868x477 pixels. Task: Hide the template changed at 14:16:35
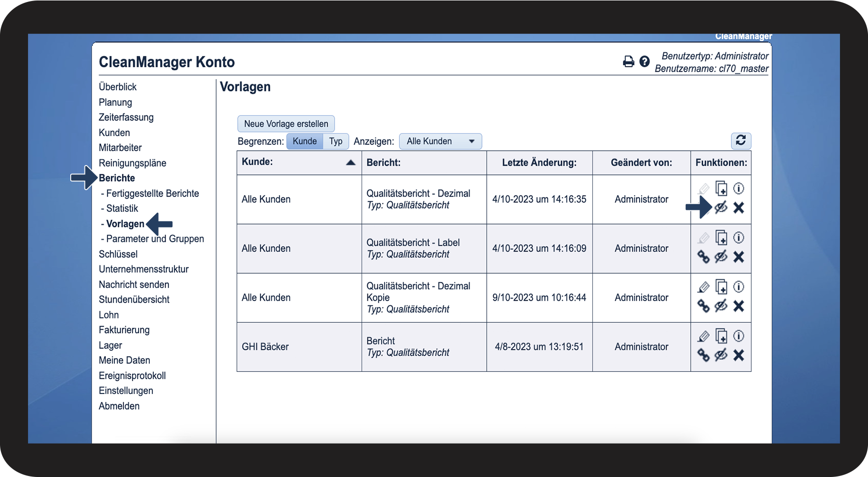[721, 208]
